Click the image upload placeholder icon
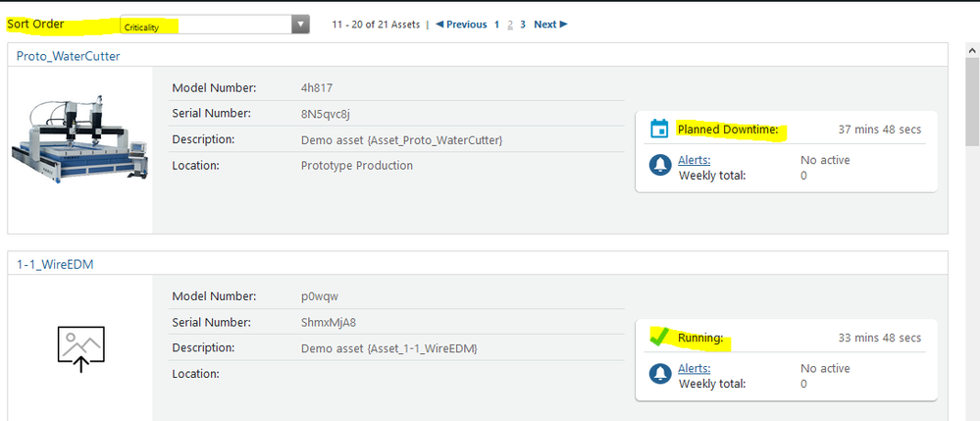Image resolution: width=980 pixels, height=421 pixels. (x=80, y=349)
